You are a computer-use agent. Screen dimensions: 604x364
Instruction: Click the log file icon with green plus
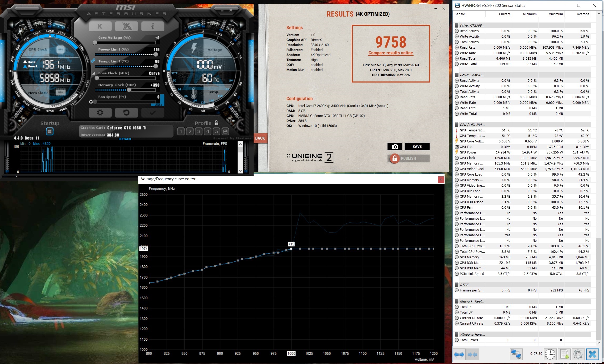[x=564, y=354]
